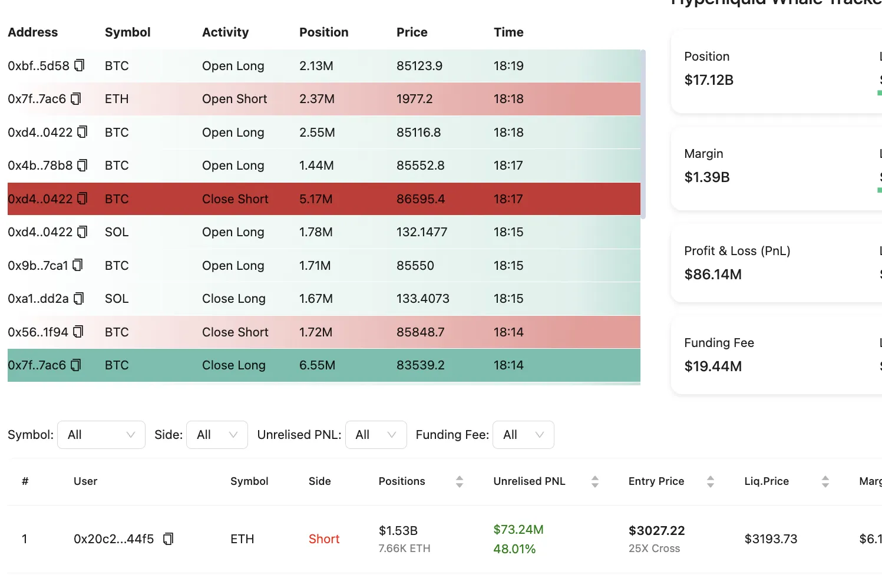The height and width of the screenshot is (588, 882).
Task: Copy 0xd4..0422 address in SOL Open Long row
Action: point(82,232)
